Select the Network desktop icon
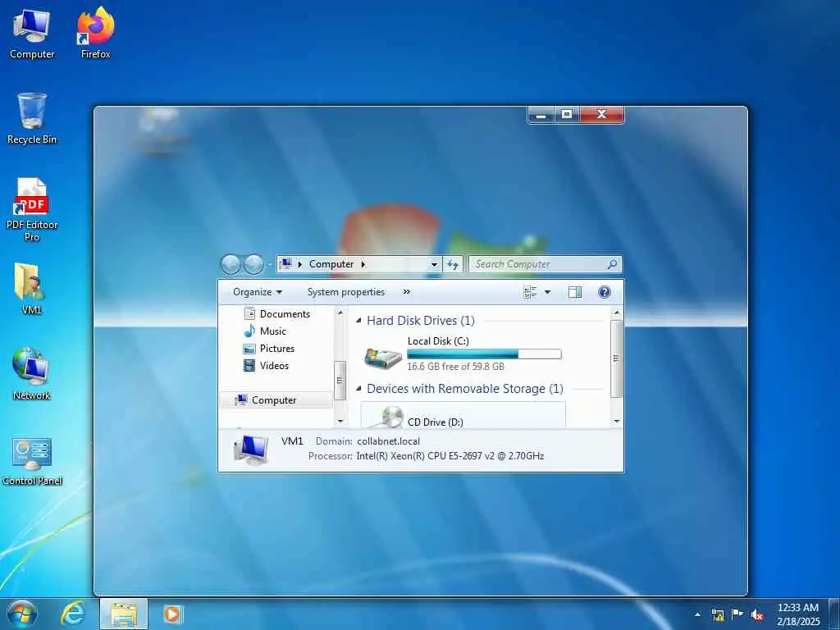 32,374
